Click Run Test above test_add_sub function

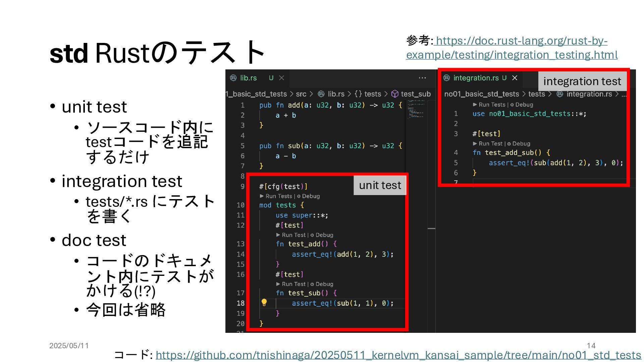[490, 143]
